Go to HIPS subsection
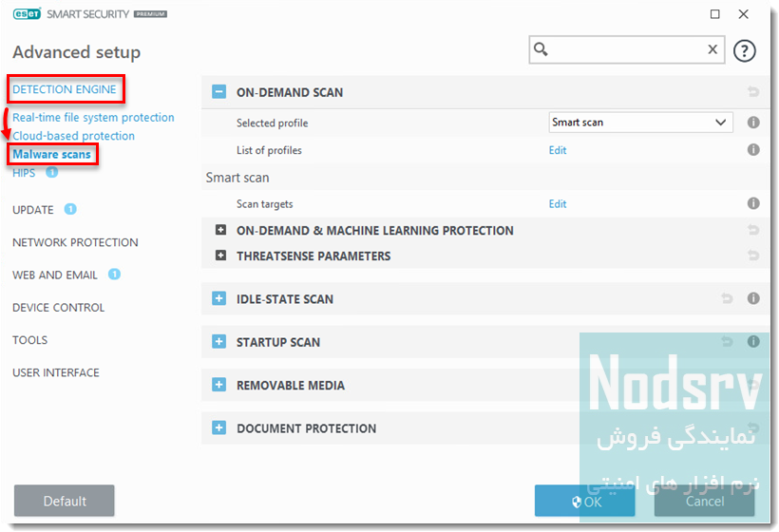 [x=24, y=173]
